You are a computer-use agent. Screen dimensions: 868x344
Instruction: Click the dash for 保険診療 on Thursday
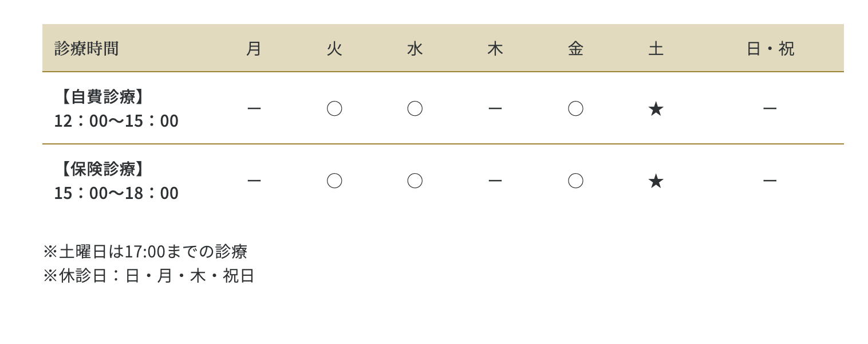[495, 181]
